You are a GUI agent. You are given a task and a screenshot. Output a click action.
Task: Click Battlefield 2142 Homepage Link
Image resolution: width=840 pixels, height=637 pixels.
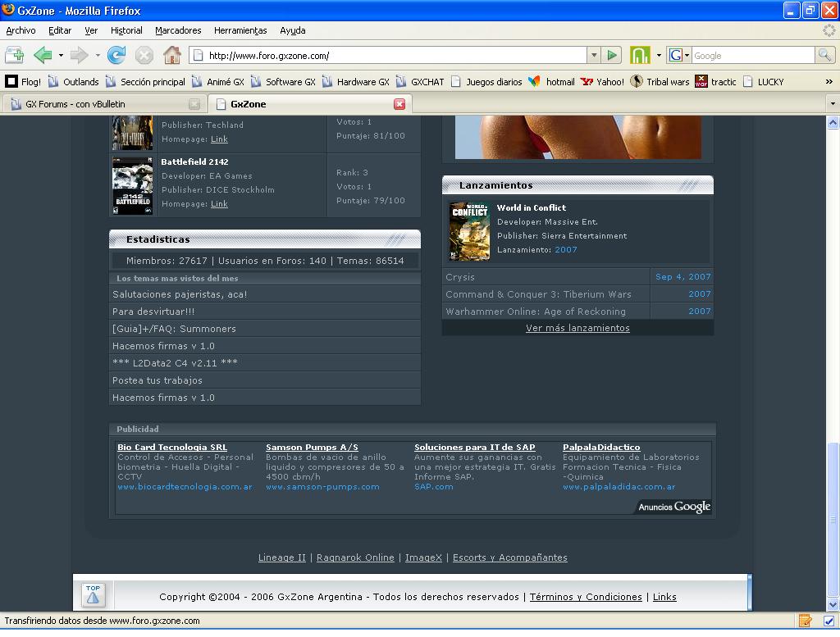(219, 204)
